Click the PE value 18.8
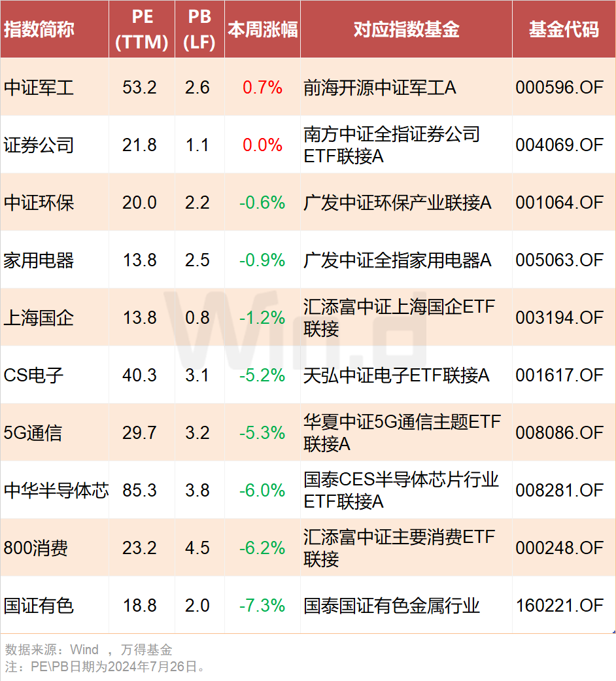Viewport: 616px width, 681px height. pyautogui.click(x=139, y=605)
